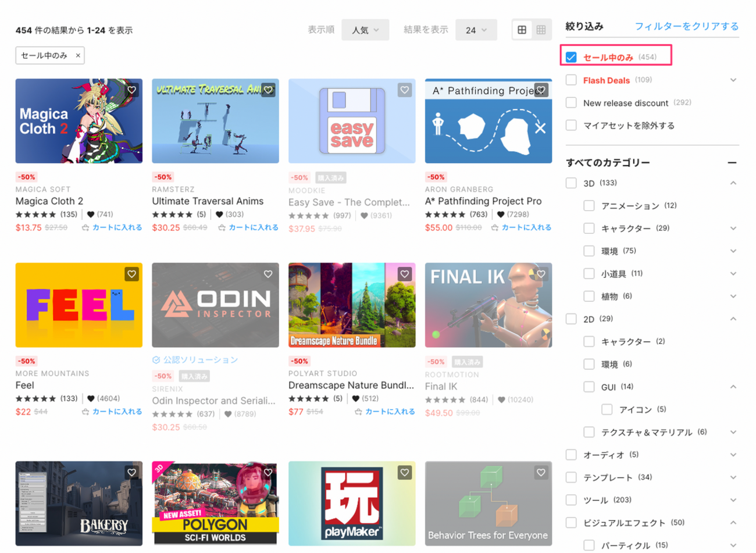
Task: Open the 公認ソリューション link
Action: (x=195, y=360)
